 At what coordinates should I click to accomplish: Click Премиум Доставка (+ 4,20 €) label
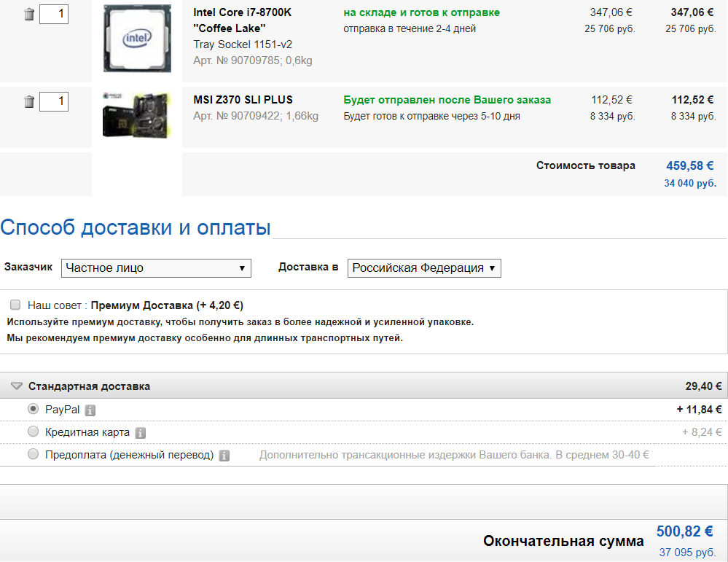[x=167, y=305]
